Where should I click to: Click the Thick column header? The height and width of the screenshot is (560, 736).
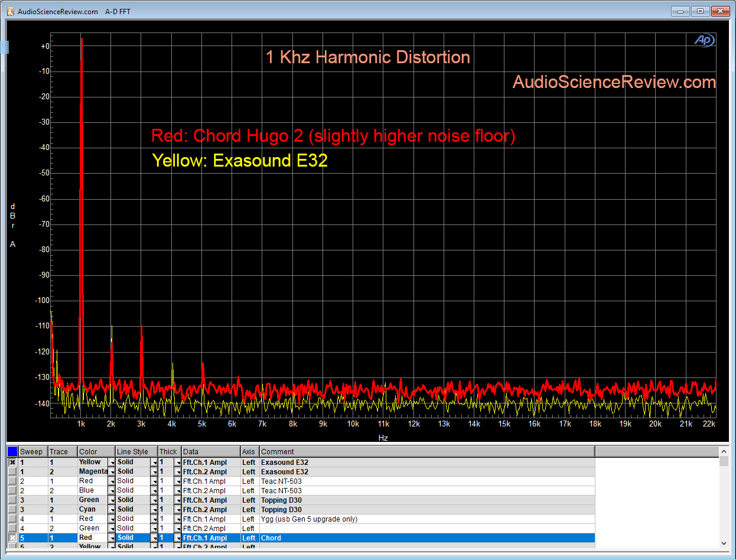pyautogui.click(x=170, y=452)
